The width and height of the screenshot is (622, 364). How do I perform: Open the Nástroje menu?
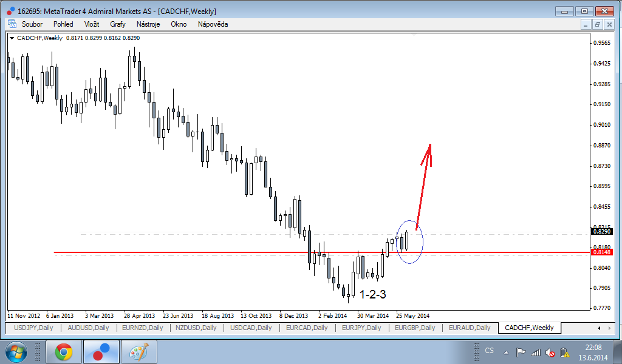point(148,24)
